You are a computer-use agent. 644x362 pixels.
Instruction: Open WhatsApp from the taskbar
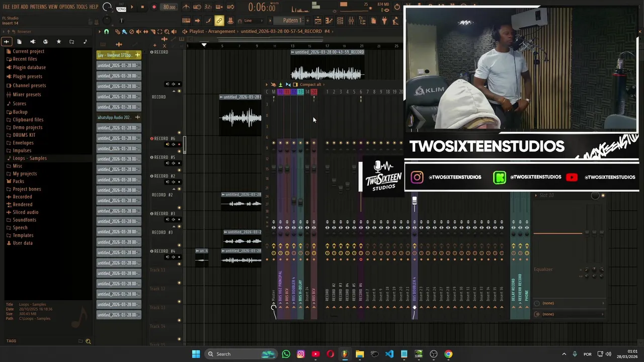click(286, 354)
